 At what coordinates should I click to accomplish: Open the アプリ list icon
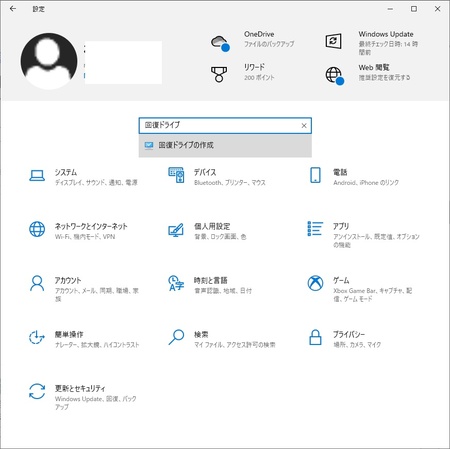click(315, 229)
